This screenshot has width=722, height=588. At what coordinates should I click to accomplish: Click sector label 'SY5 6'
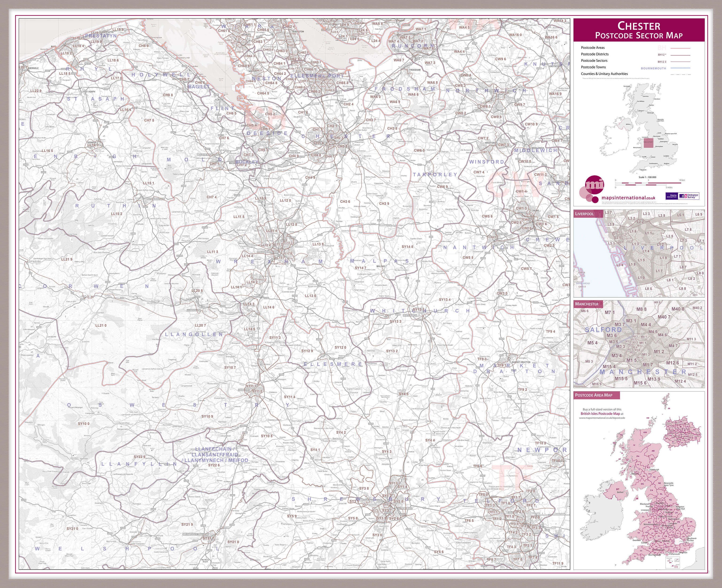[439, 552]
